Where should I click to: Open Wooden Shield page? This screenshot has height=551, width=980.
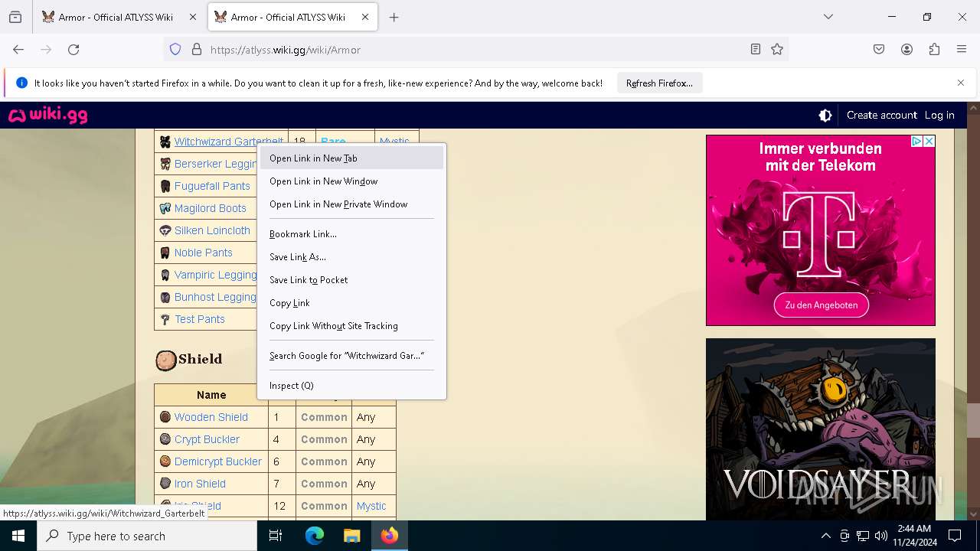[211, 417]
